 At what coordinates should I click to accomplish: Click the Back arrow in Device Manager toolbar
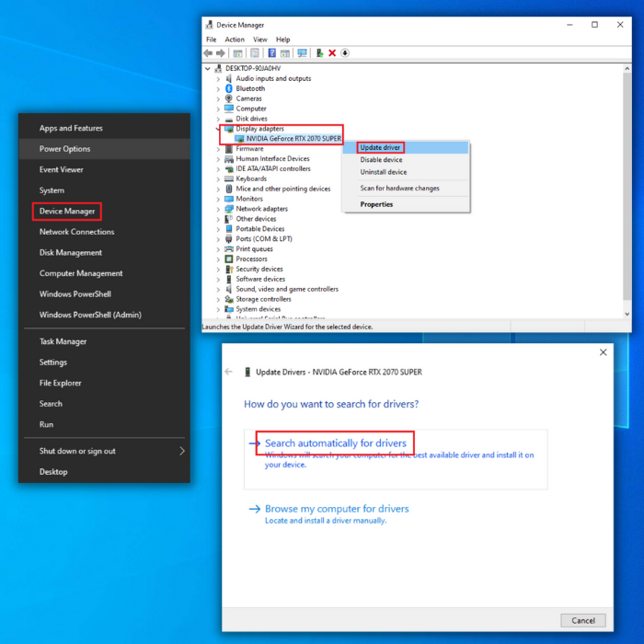coord(208,53)
